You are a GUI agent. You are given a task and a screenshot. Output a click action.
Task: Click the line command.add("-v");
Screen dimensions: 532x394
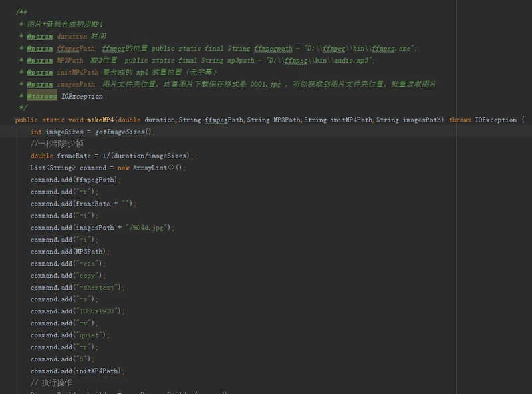(65, 323)
